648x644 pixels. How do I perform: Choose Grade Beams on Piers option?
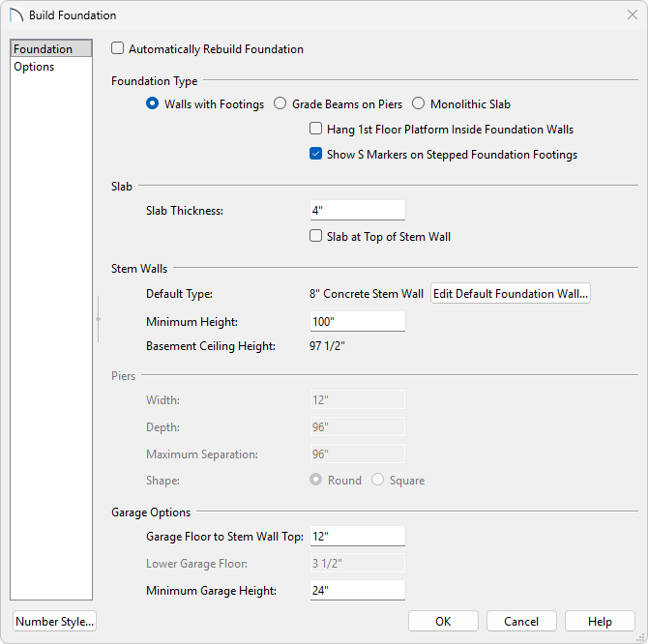click(280, 103)
